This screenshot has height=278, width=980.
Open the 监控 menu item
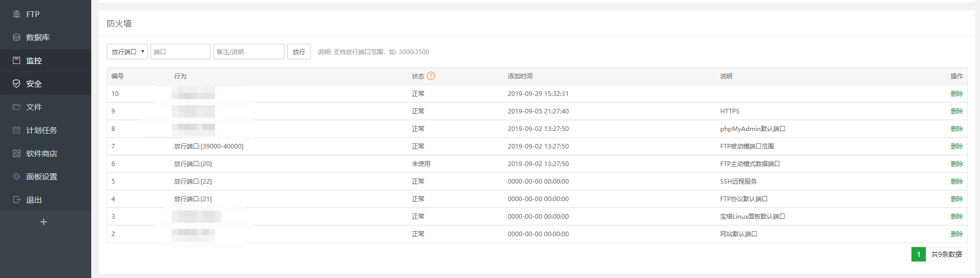[x=34, y=60]
